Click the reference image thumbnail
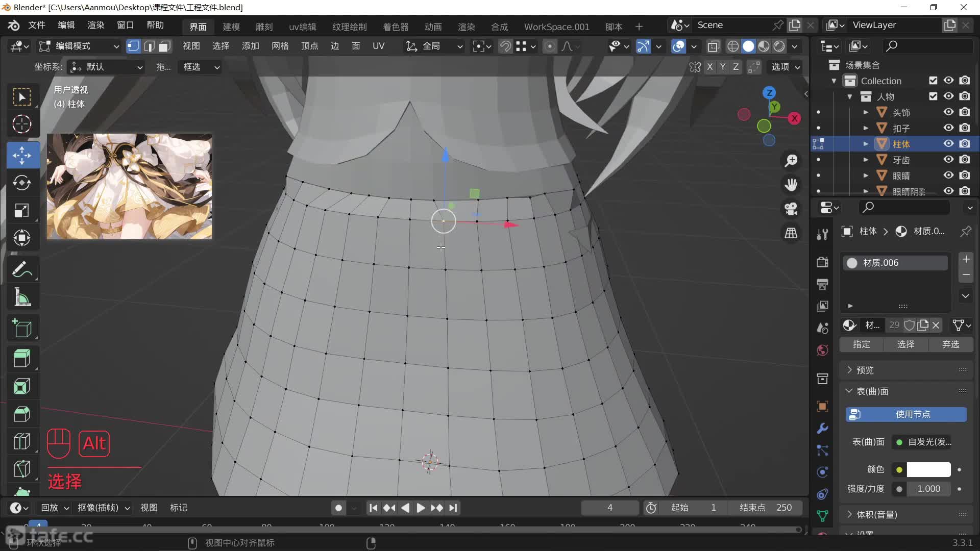 click(x=130, y=186)
